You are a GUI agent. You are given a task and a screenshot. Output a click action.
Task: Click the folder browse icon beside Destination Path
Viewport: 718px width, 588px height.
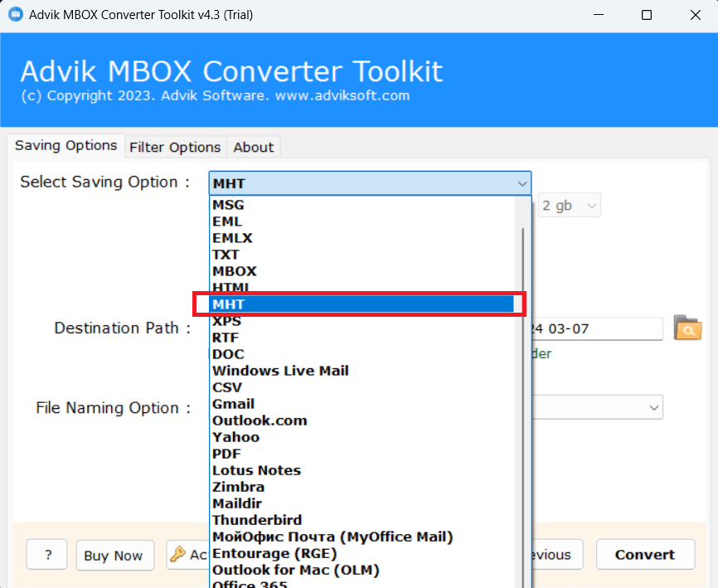[687, 328]
